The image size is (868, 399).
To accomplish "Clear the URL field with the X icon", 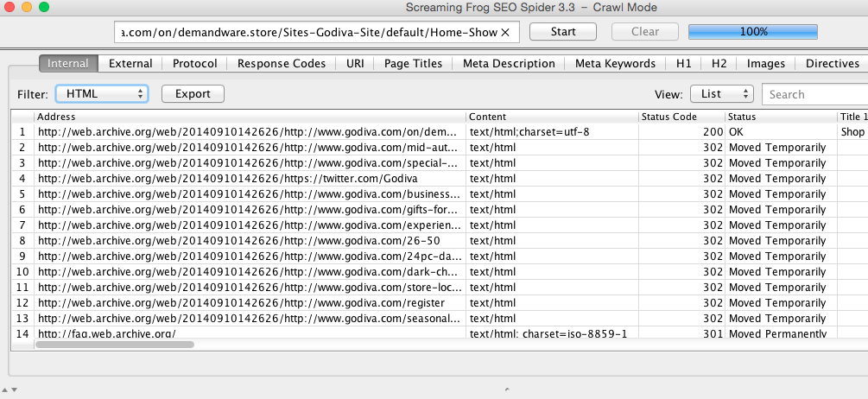I will [505, 33].
